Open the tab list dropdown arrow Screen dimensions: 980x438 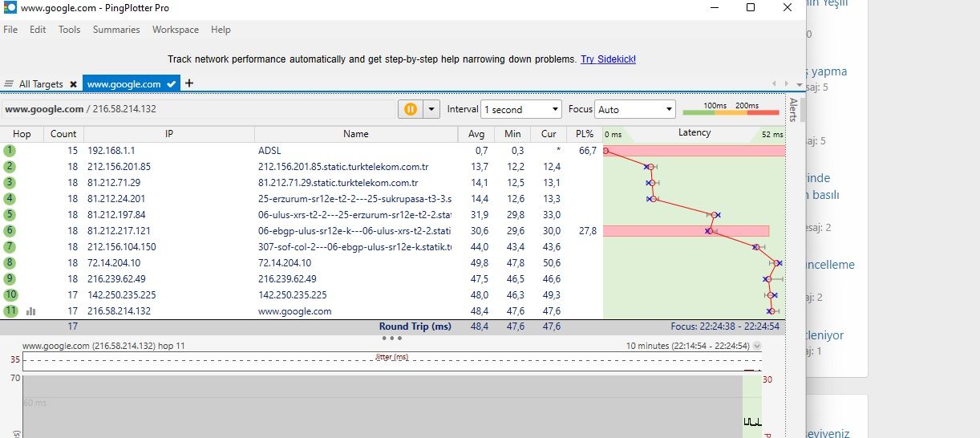click(x=799, y=84)
